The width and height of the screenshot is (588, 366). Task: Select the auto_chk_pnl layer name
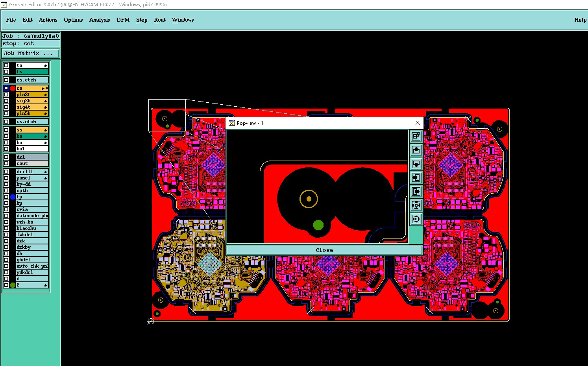click(32, 266)
